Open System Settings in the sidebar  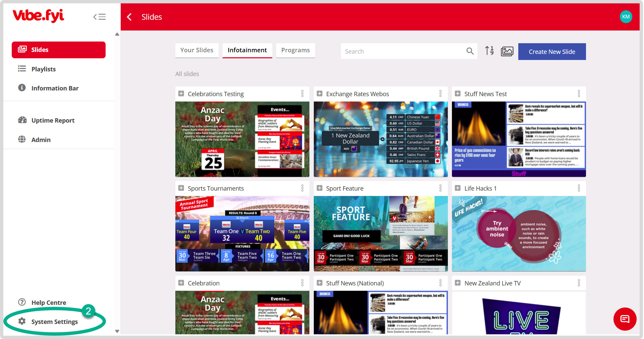pyautogui.click(x=55, y=322)
